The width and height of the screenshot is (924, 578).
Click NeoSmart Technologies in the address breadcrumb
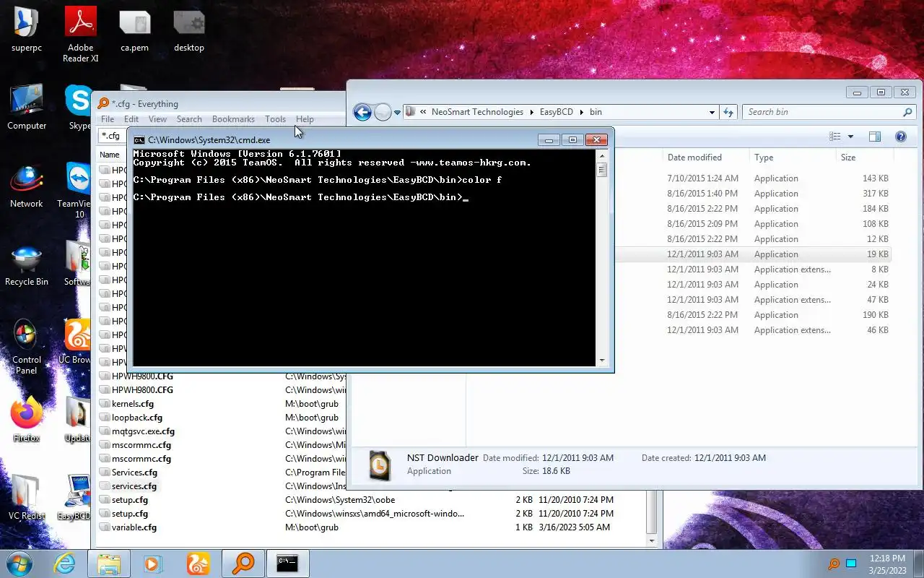[x=477, y=112]
